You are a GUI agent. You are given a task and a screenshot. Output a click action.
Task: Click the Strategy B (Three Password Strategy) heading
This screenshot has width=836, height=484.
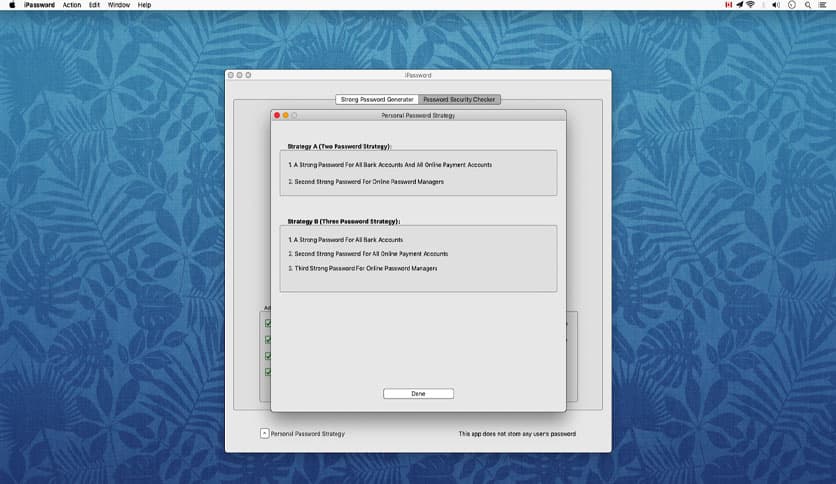(x=344, y=221)
